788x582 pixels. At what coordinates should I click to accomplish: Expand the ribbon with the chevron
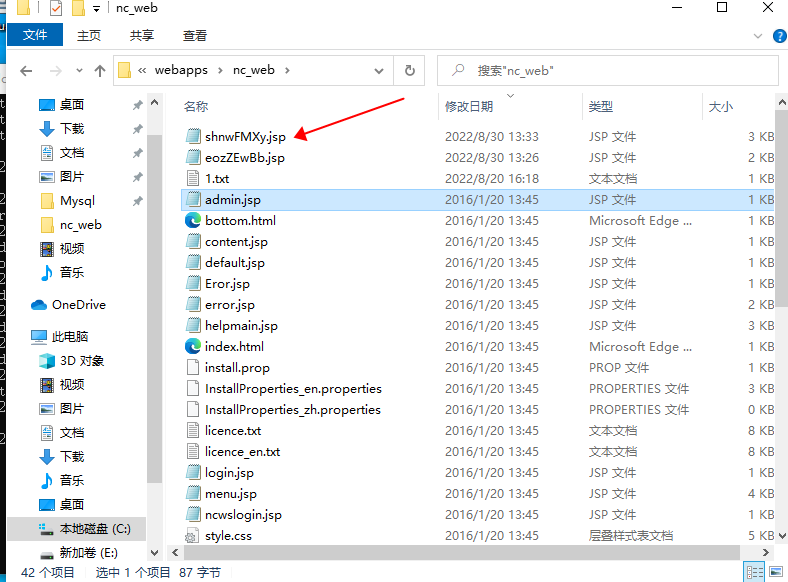(758, 36)
